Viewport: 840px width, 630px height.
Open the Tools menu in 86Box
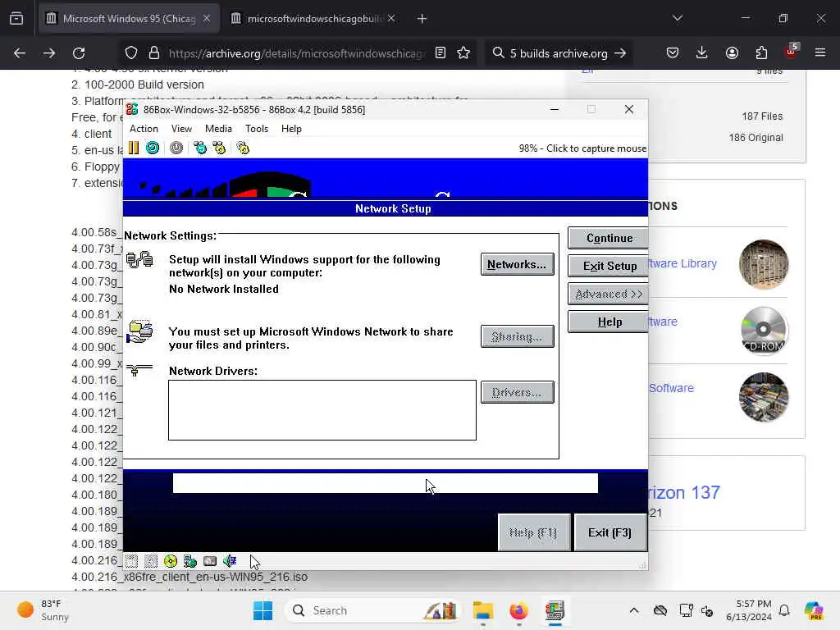(x=257, y=129)
